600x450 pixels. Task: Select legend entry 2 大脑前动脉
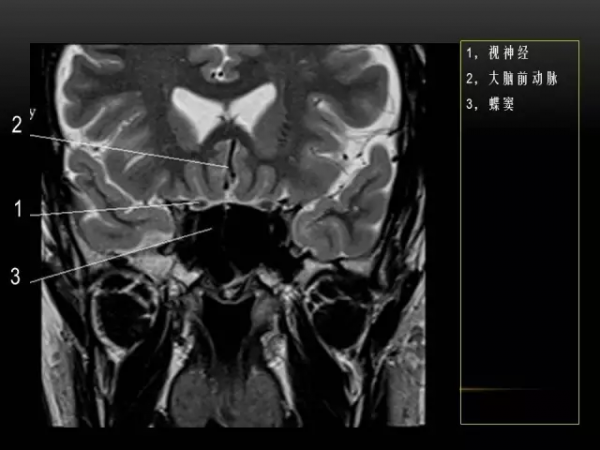click(x=507, y=78)
